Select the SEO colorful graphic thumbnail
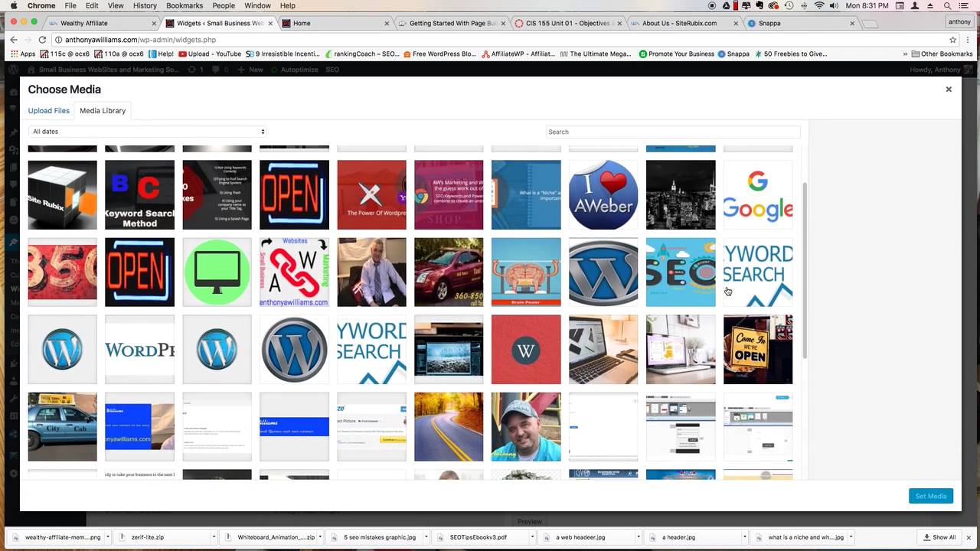This screenshot has height=551, width=980. 681,272
